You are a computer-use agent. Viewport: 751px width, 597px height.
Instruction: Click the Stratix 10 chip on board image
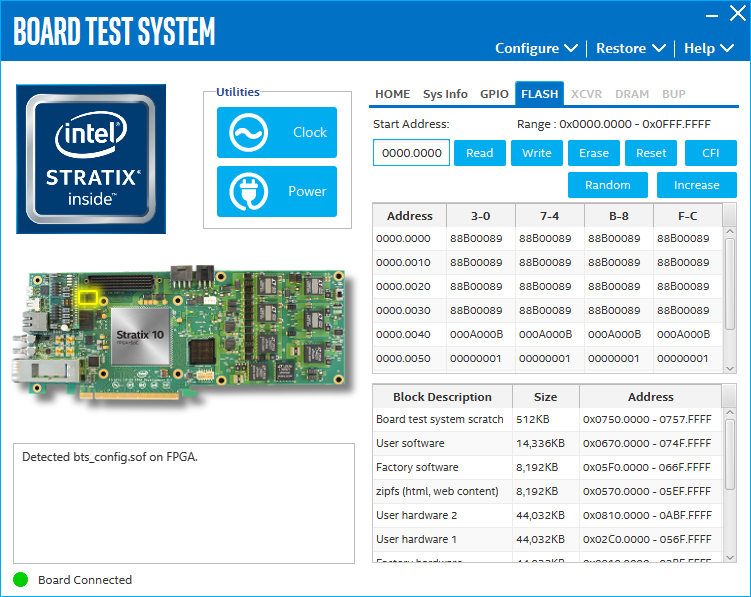140,336
